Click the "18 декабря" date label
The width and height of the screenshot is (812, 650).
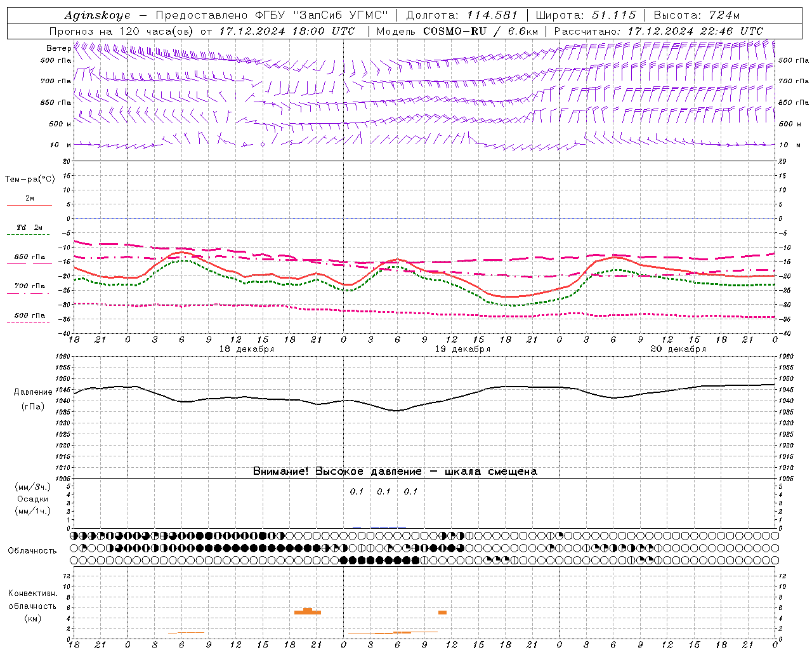coord(247,349)
